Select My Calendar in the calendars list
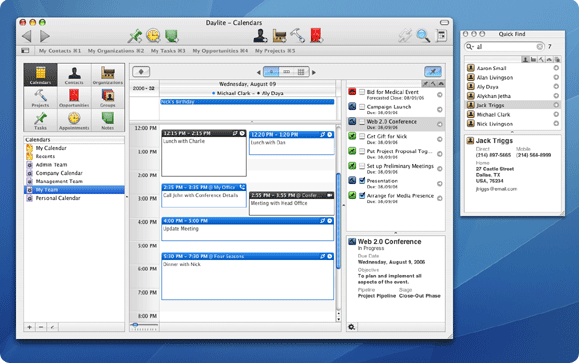Screen dimensions: 580x364 [x=74, y=148]
